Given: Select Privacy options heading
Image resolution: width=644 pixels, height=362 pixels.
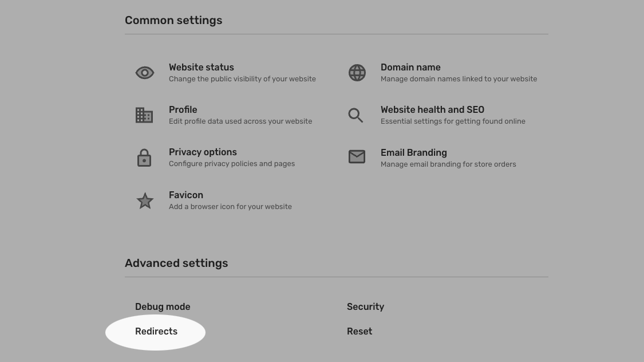Looking at the screenshot, I should click(203, 152).
